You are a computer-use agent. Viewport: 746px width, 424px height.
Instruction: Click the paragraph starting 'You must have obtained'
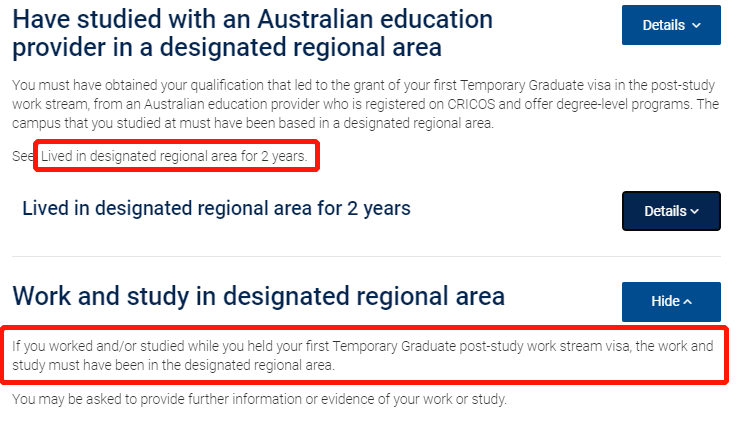[x=365, y=104]
